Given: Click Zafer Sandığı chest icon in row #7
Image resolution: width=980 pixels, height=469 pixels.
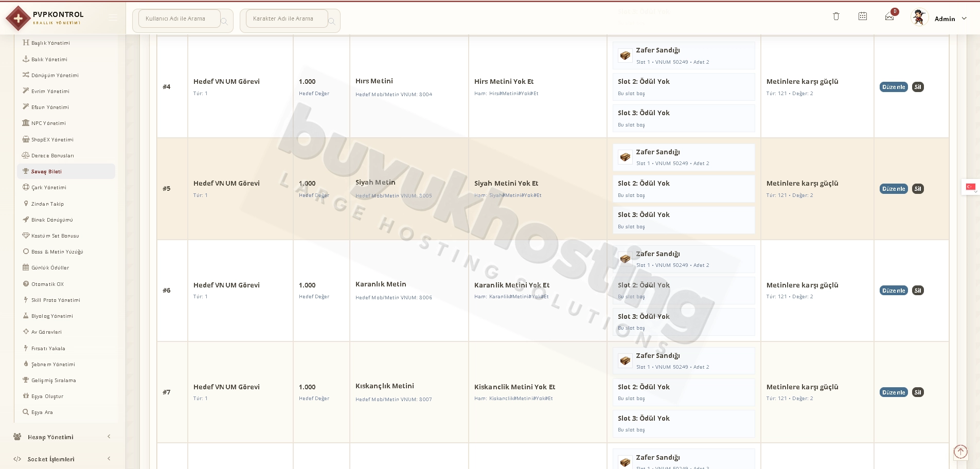Looking at the screenshot, I should click(x=625, y=361).
